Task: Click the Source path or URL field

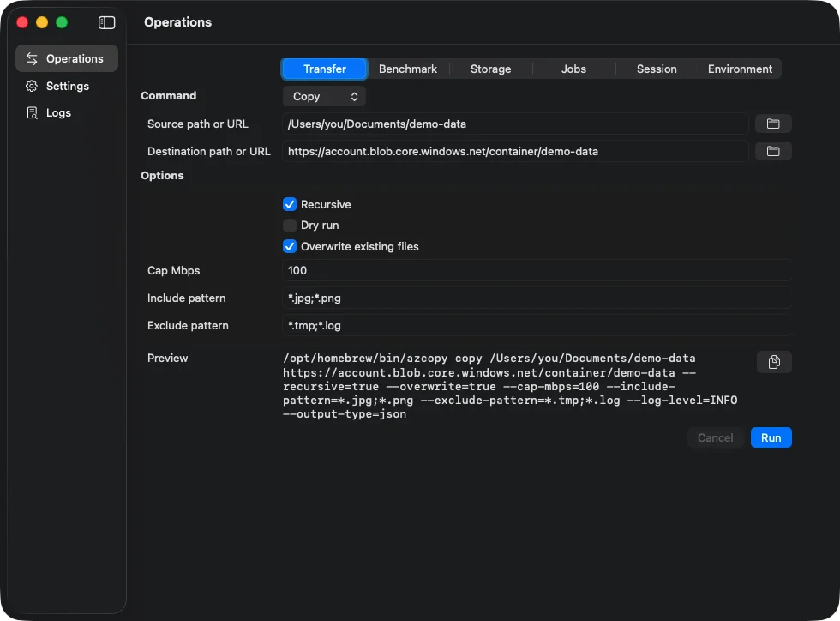Action: pos(515,124)
